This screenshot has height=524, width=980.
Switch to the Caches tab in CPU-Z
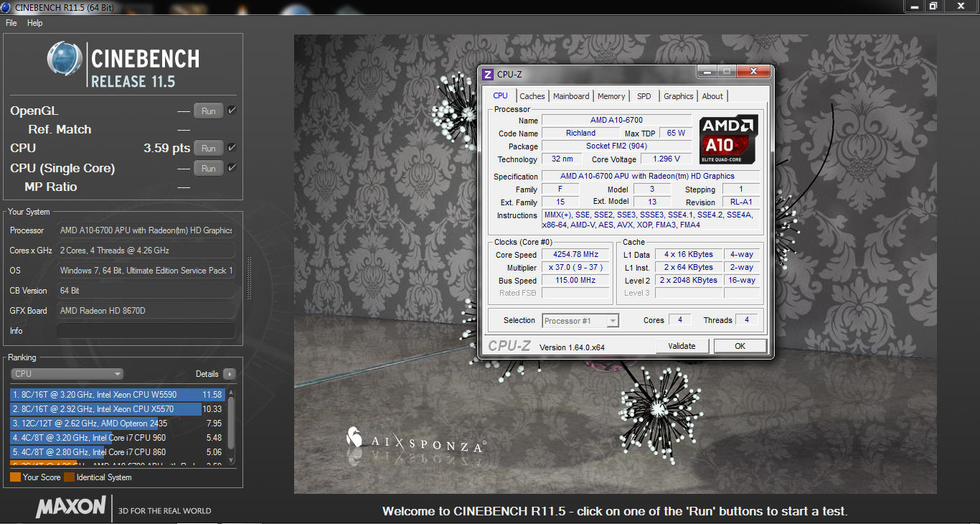pyautogui.click(x=532, y=96)
